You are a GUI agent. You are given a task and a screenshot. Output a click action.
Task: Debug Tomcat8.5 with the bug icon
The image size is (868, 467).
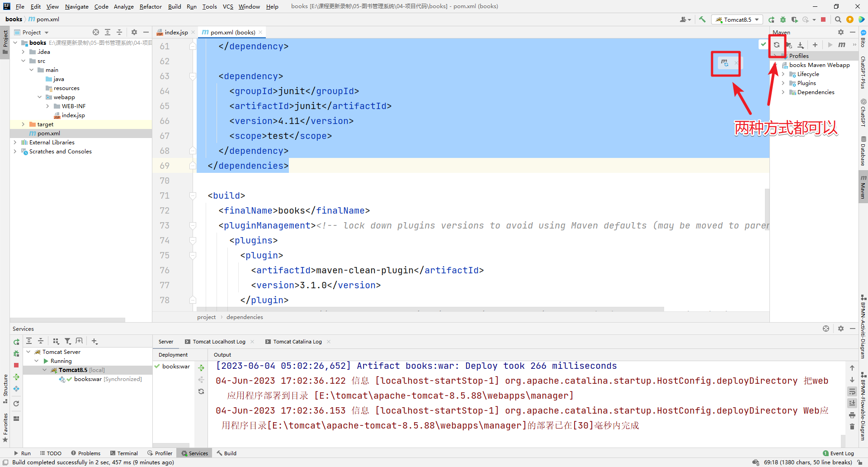[783, 19]
